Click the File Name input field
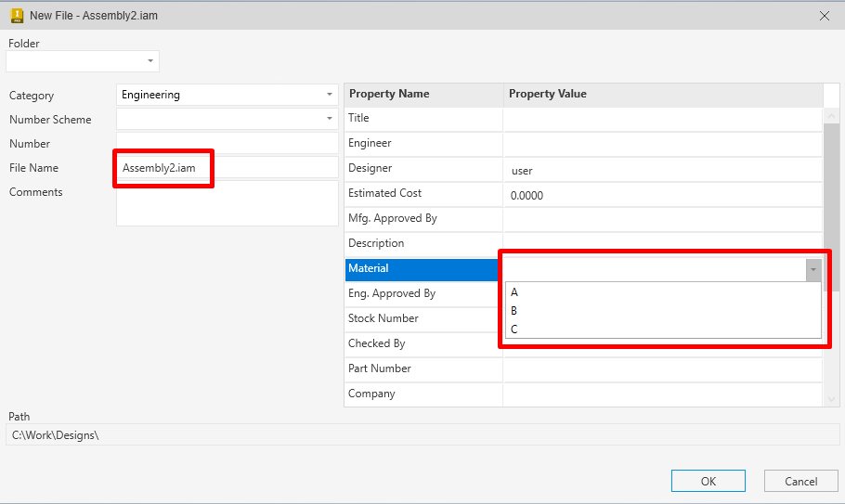The image size is (845, 504). coord(227,168)
